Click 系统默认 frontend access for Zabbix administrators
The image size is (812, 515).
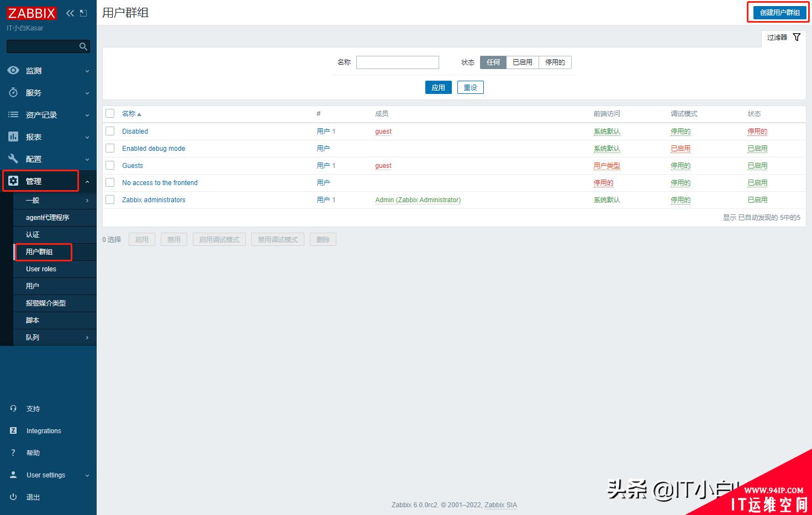pos(607,200)
